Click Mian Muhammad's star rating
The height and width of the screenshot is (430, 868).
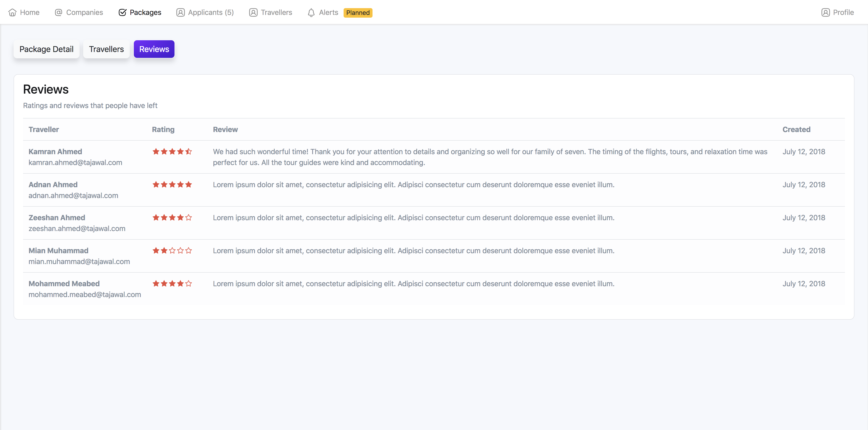[172, 251]
